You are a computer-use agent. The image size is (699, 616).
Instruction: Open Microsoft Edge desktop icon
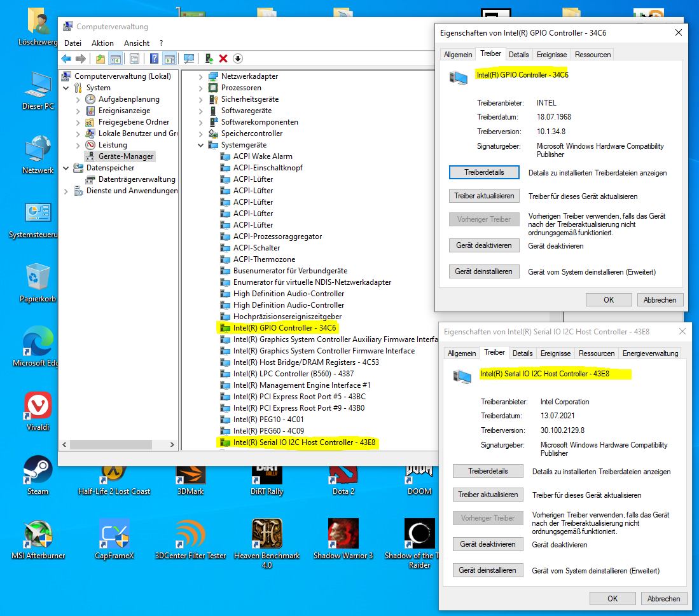[x=38, y=346]
